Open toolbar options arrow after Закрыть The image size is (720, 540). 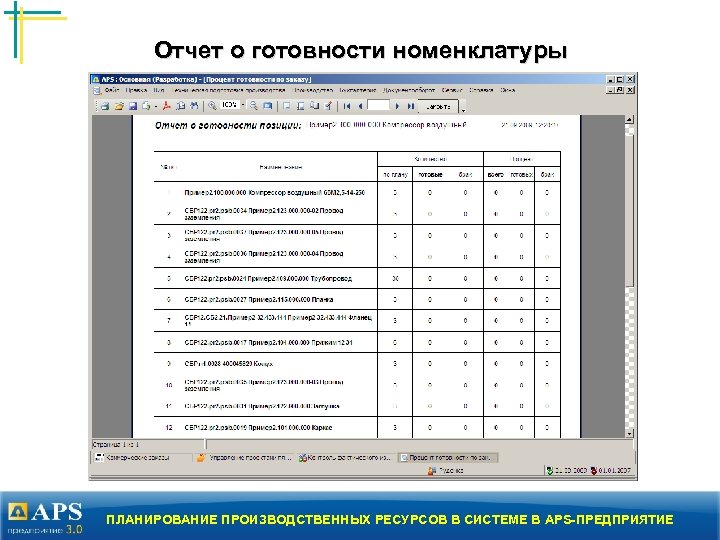point(463,109)
